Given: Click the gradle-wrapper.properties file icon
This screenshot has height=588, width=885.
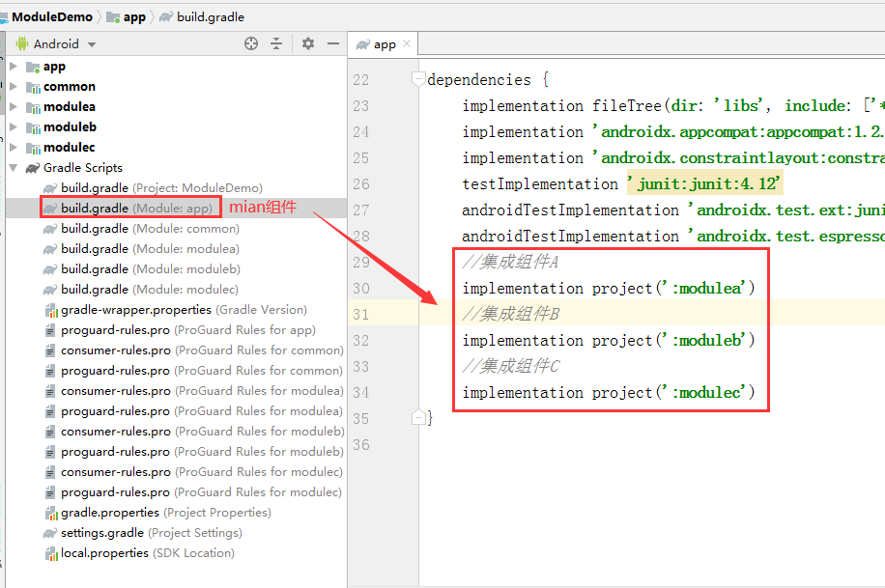Looking at the screenshot, I should click(x=51, y=310).
